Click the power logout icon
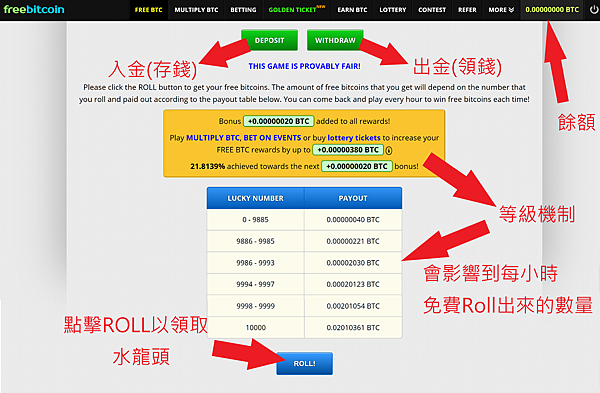The height and width of the screenshot is (393, 600). (593, 10)
